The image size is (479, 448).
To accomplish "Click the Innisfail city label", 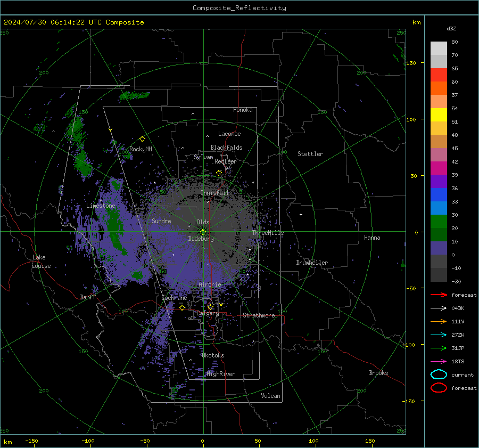I will (215, 193).
